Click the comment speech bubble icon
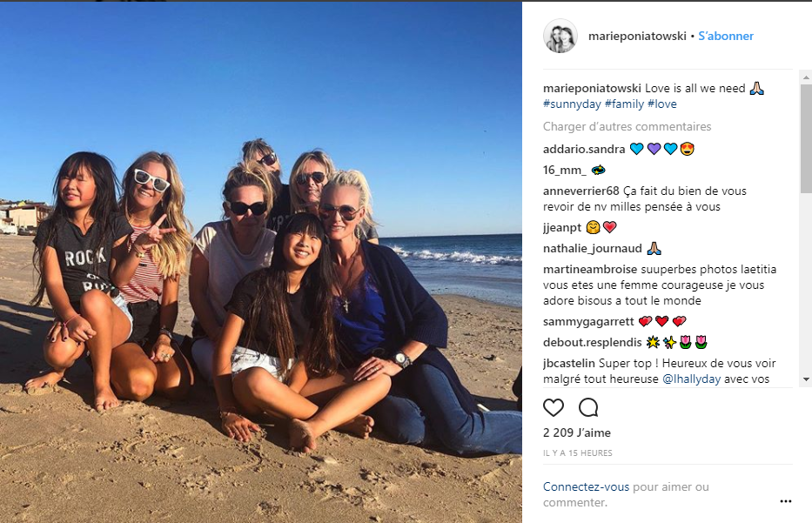The image size is (812, 523). [x=588, y=407]
